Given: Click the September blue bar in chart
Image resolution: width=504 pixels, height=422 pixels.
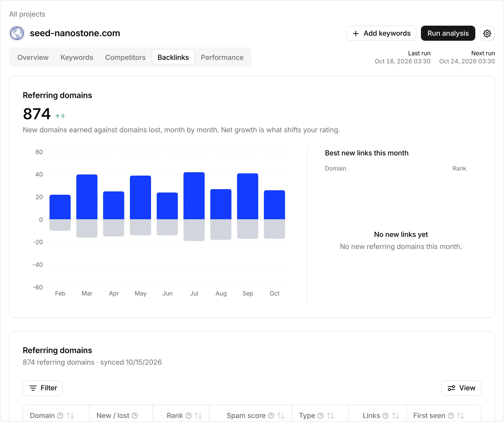Looking at the screenshot, I should pos(248,196).
